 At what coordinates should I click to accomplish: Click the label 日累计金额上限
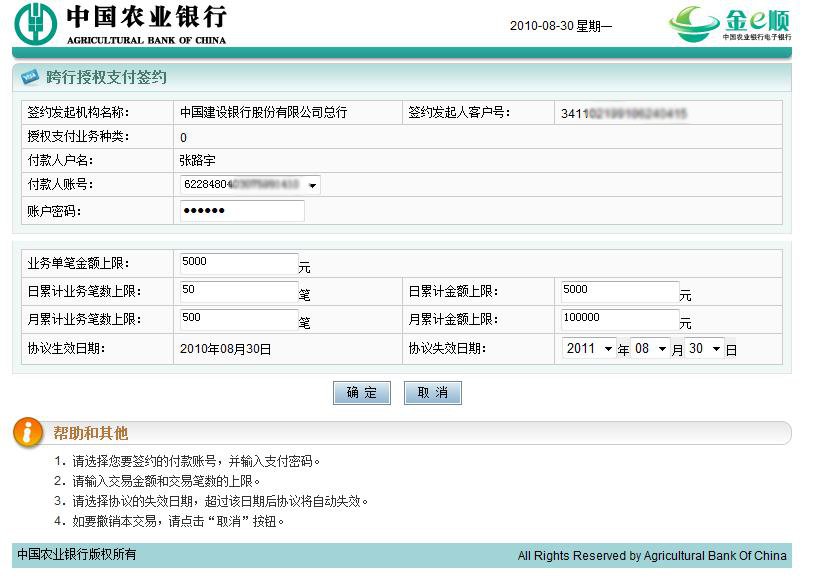click(453, 291)
